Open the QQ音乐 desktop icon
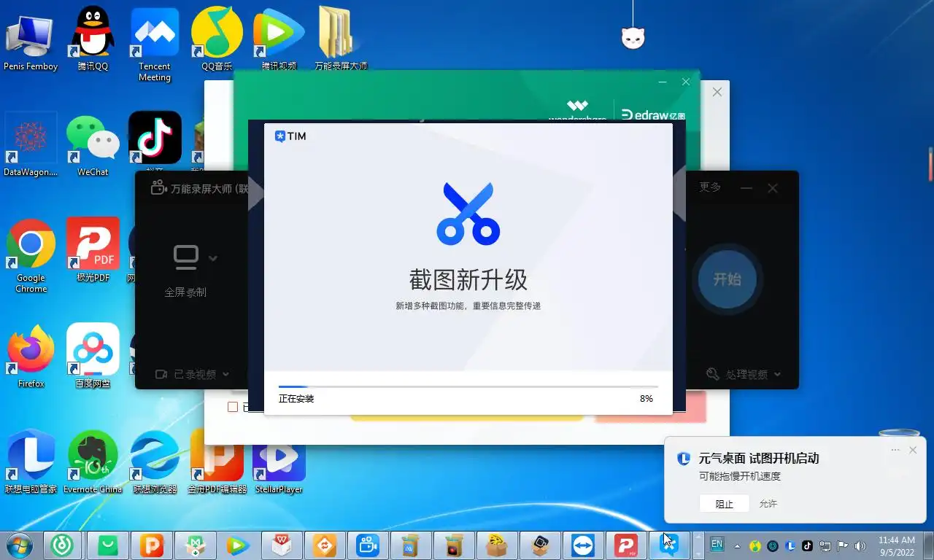Viewport: 934px width, 560px height. 217,38
